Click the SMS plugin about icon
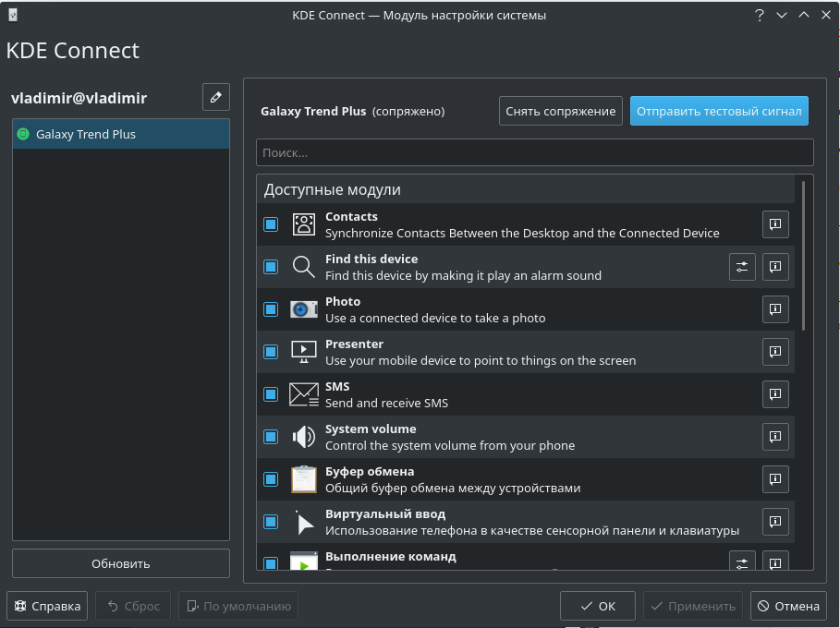This screenshot has width=840, height=628. click(774, 394)
